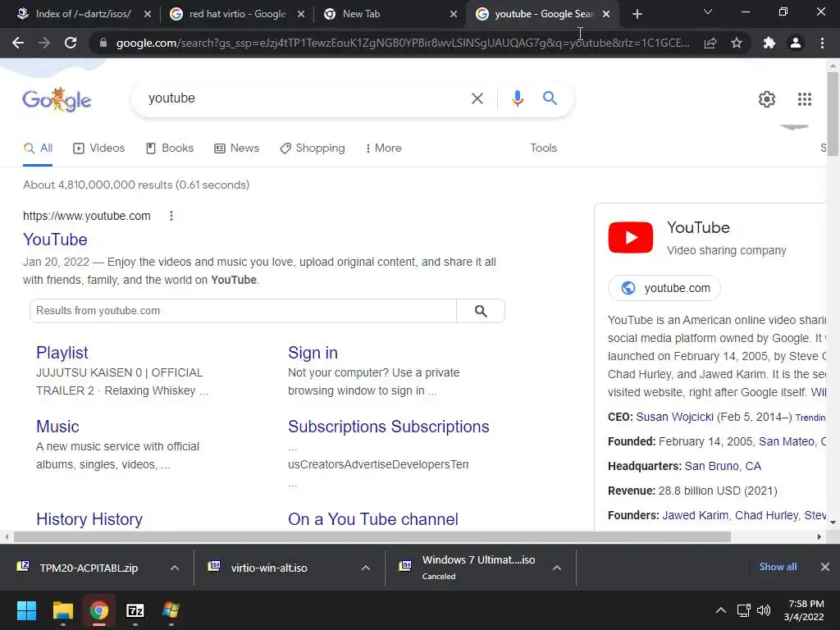Close the downloads bar
The width and height of the screenshot is (840, 630).
point(825,567)
